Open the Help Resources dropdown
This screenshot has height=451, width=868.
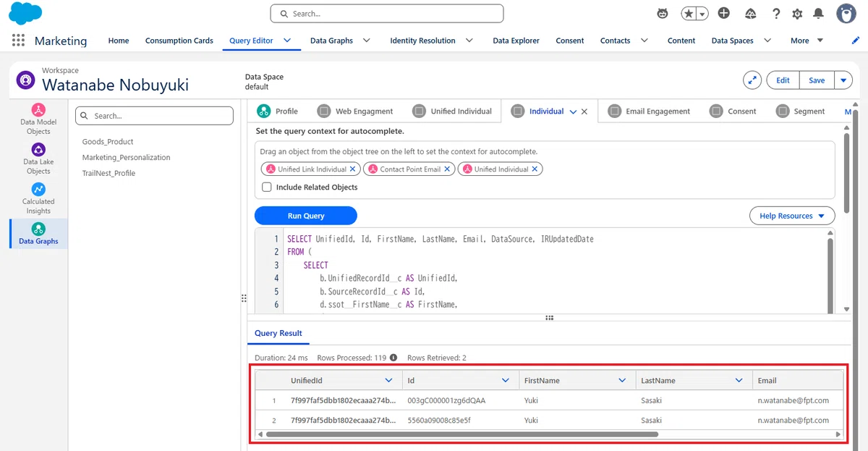[792, 216]
